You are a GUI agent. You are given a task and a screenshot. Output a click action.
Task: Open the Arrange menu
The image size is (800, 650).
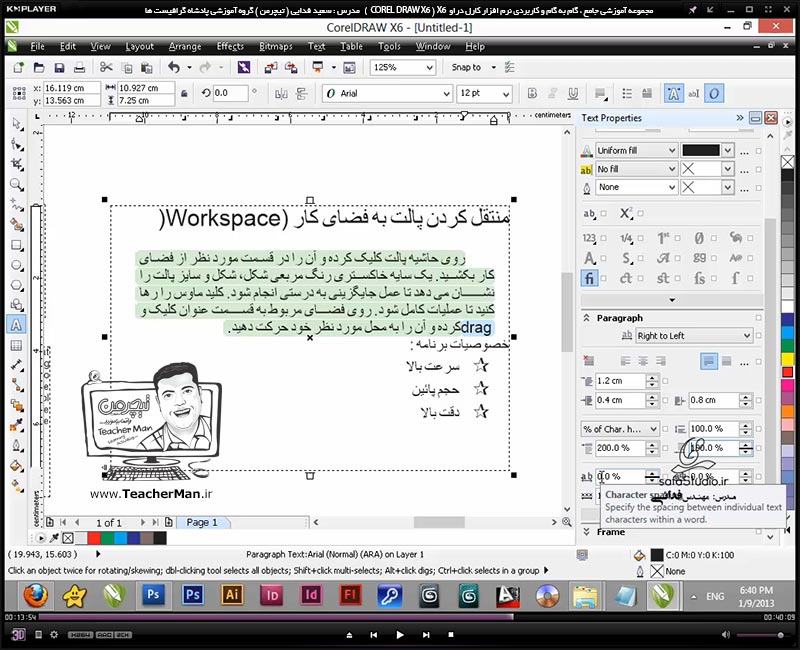point(185,46)
